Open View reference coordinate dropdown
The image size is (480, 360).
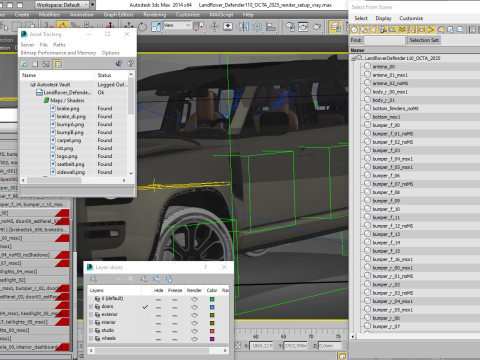pos(177,25)
